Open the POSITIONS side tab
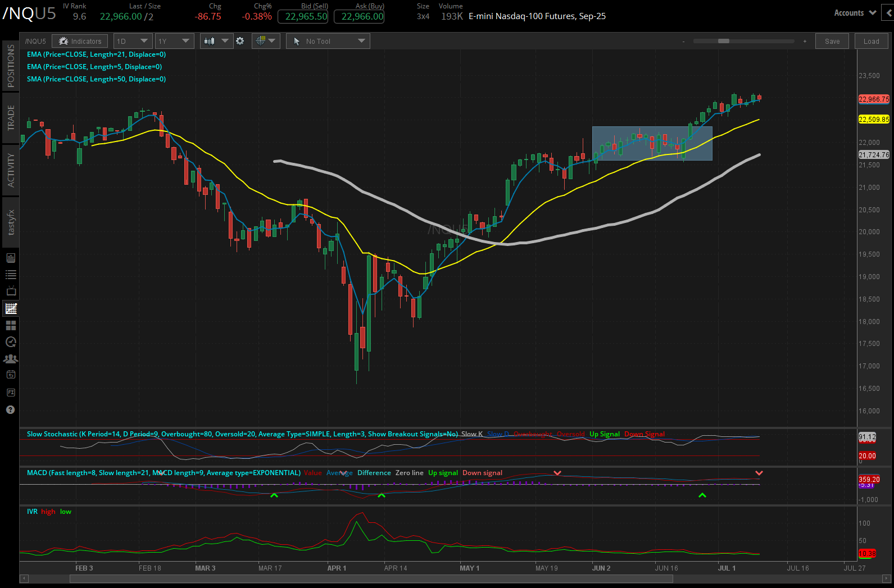894x588 pixels. [11, 66]
